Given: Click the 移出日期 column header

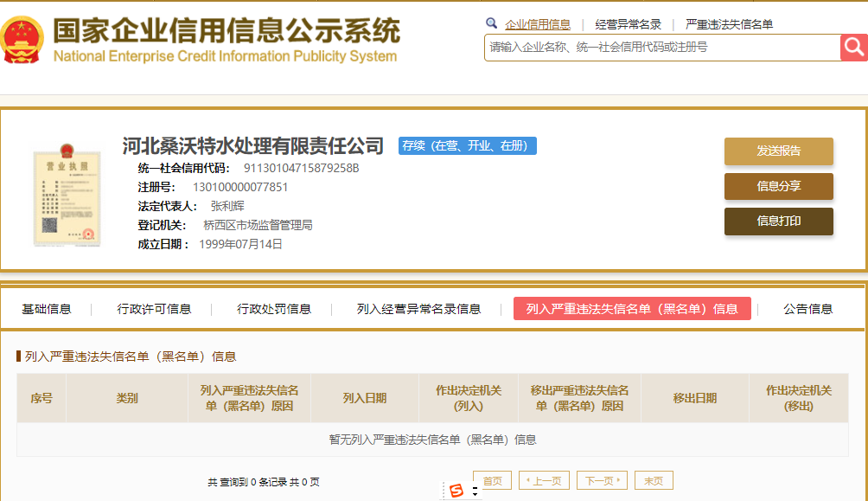Looking at the screenshot, I should click(x=695, y=399).
